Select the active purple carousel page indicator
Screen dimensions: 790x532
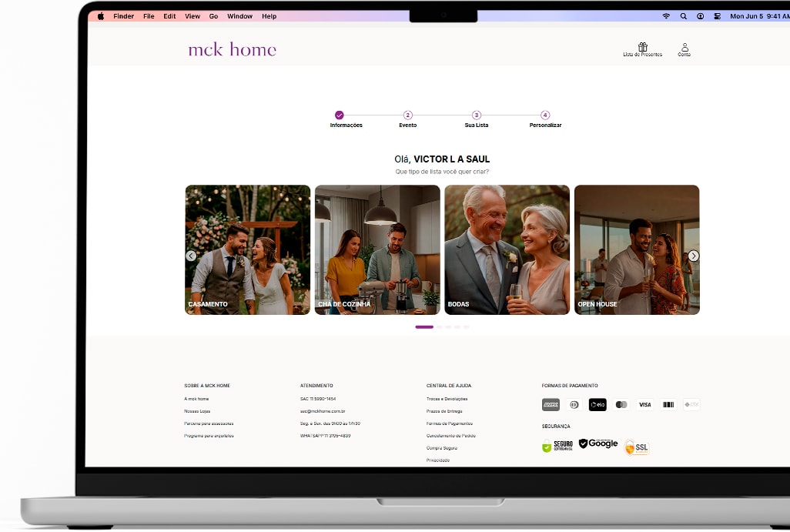tap(424, 327)
